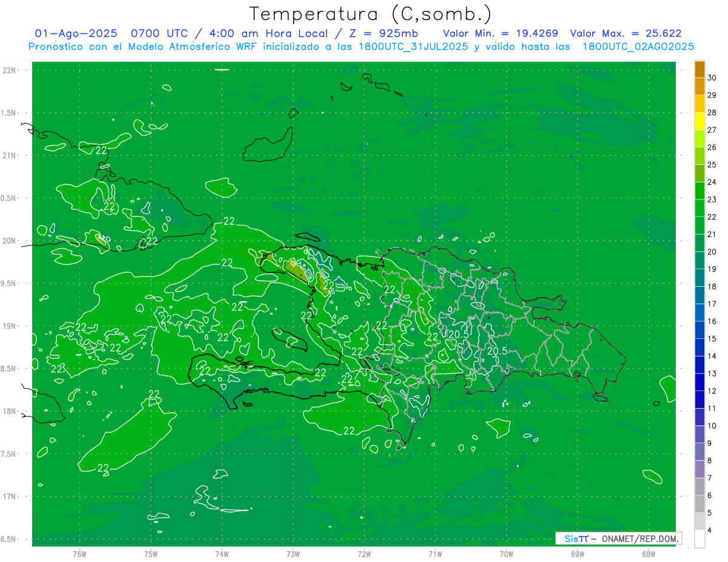Screen dimensions: 728x562
Task: Pick the green swatch between 22 and 23
Action: (699, 209)
